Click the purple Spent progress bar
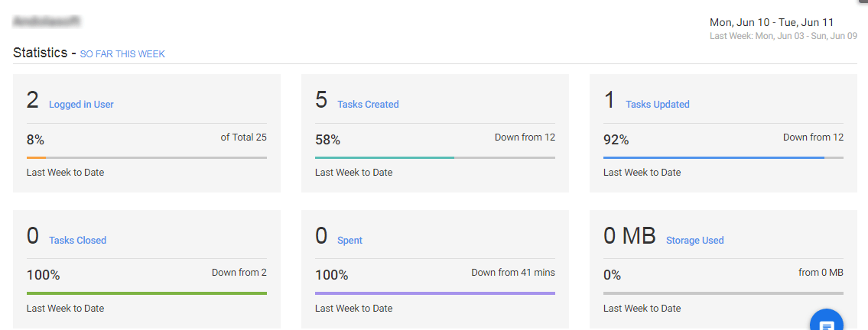This screenshot has height=330, width=868. [435, 293]
